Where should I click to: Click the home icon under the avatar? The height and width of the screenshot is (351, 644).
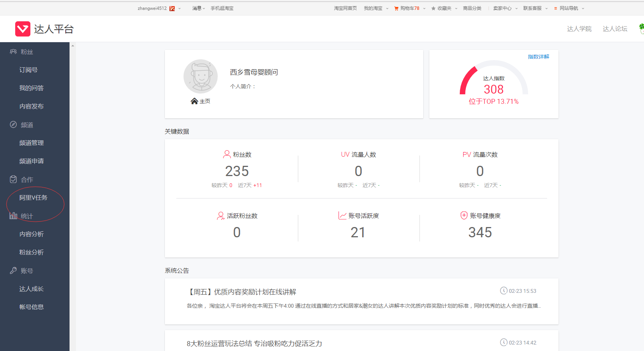click(195, 101)
